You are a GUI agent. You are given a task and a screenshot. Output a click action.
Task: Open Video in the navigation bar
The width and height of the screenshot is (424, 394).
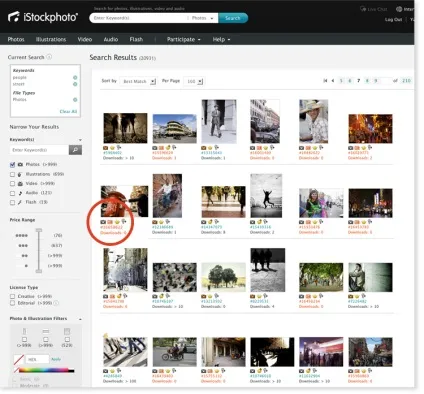pyautogui.click(x=85, y=39)
